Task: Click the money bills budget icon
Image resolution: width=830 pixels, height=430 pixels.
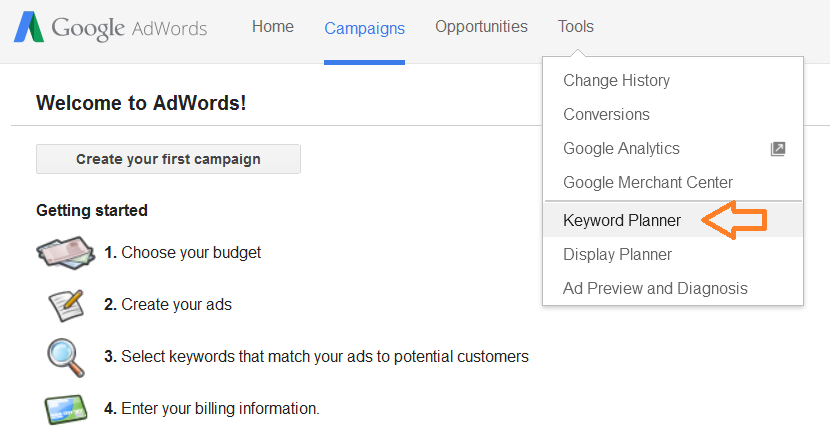Action: pos(66,253)
